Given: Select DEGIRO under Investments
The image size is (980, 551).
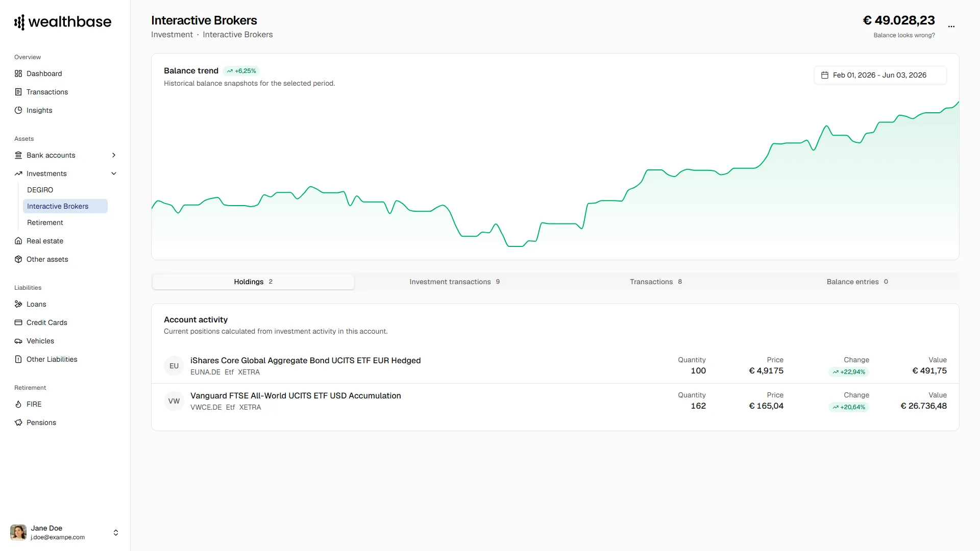Looking at the screenshot, I should [65, 190].
